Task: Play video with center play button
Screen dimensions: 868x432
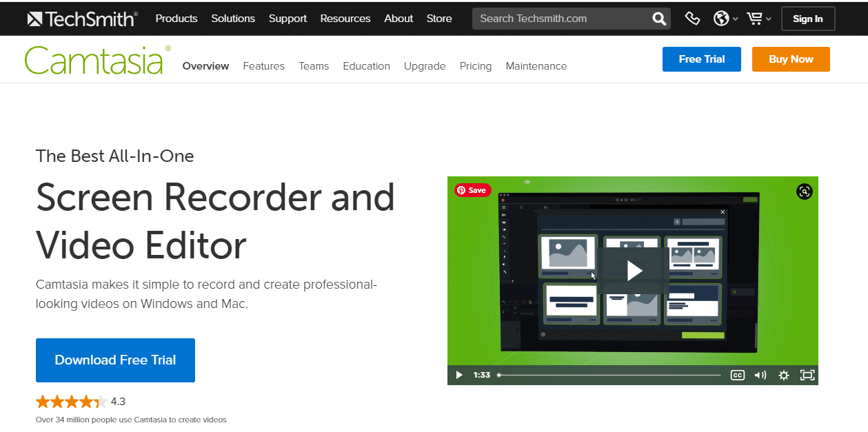Action: pos(634,271)
